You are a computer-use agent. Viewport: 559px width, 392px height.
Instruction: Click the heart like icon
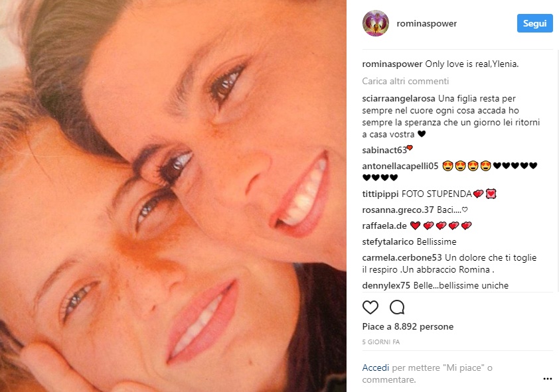click(370, 307)
